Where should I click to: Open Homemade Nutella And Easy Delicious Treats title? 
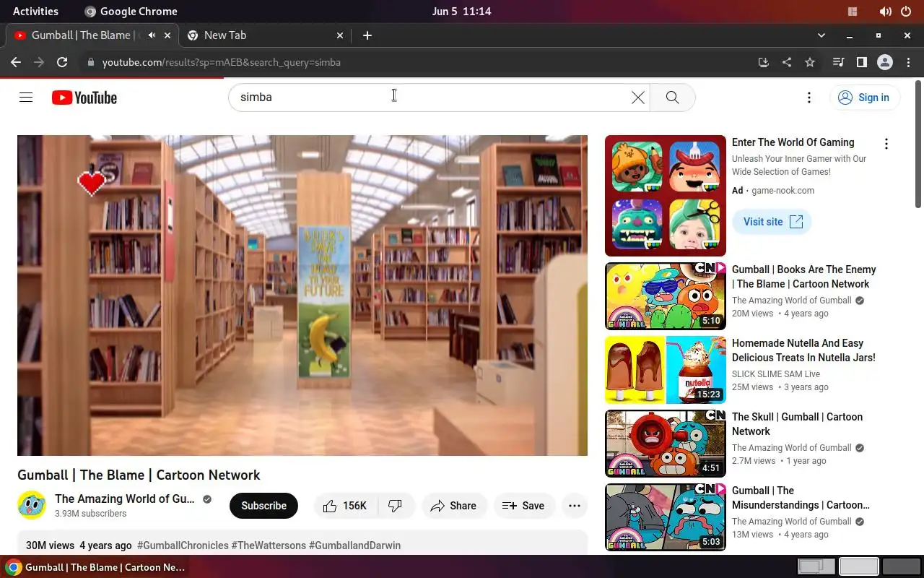pos(803,350)
